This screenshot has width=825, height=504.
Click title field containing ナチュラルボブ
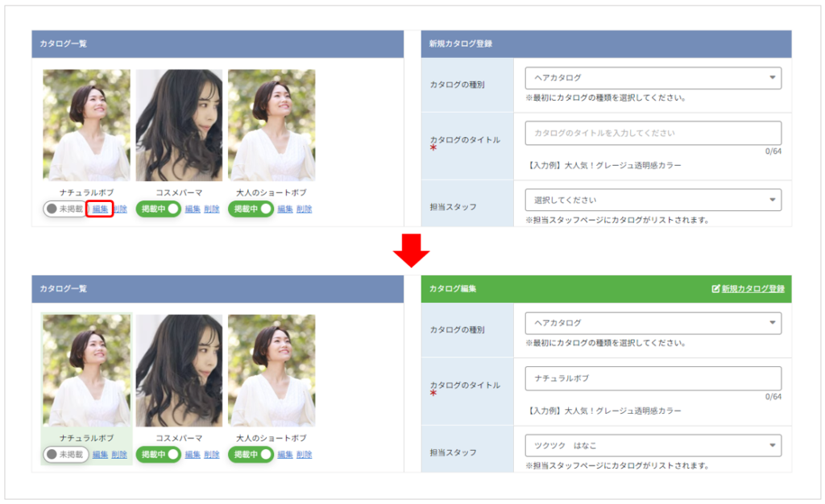653,378
